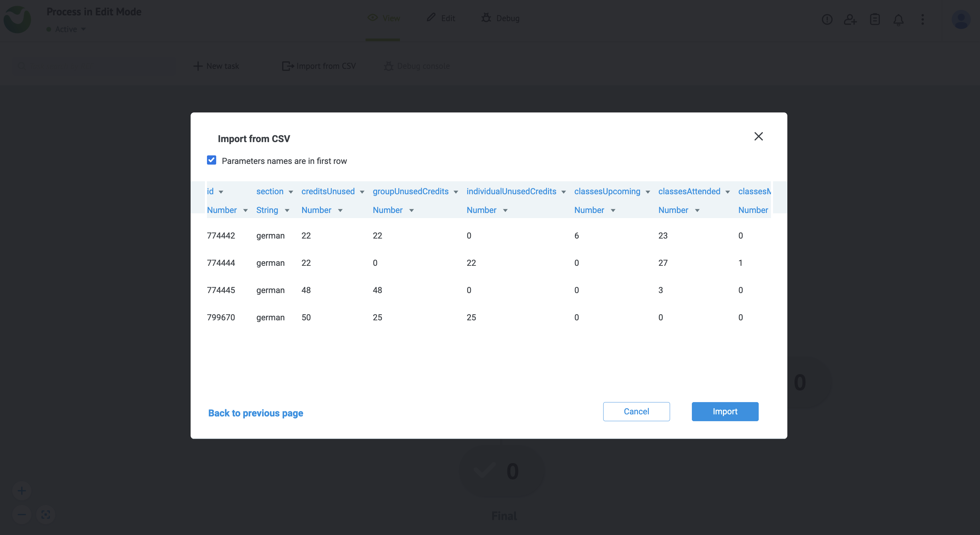Click the fit-to-screen icon near zoom controls
Image resolution: width=980 pixels, height=535 pixels.
[46, 515]
